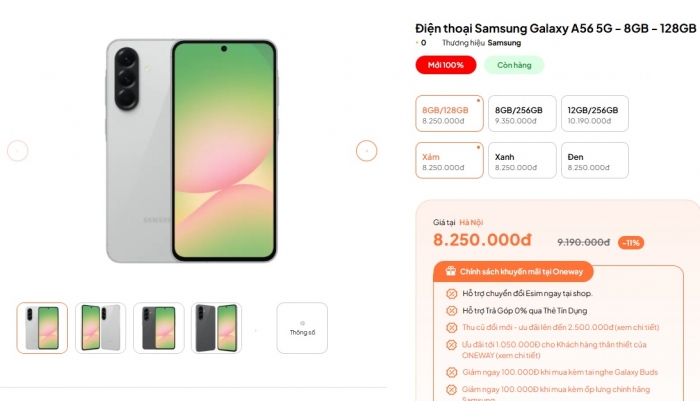The height and width of the screenshot is (401, 700).
Task: Show the second thumbnail of the white phone
Action: pyautogui.click(x=100, y=328)
